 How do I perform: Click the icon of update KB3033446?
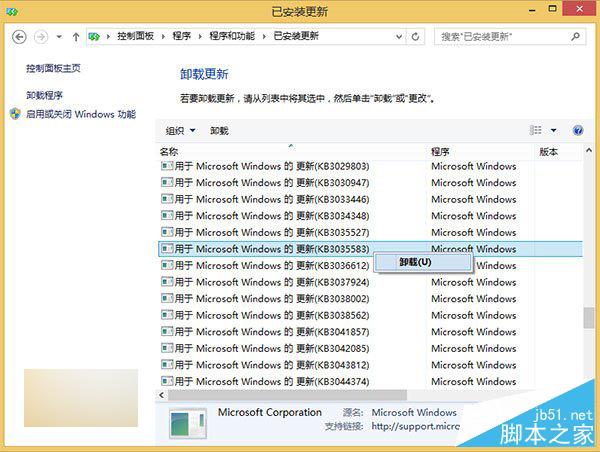pyautogui.click(x=167, y=199)
